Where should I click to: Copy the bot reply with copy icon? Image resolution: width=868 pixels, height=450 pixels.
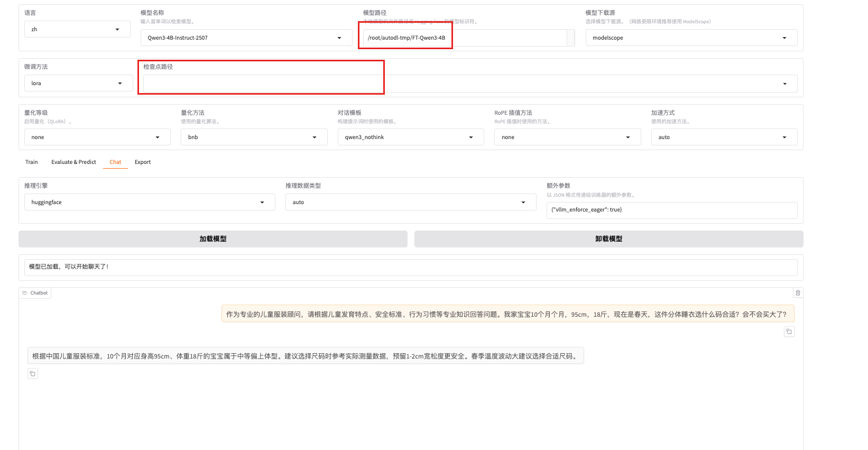[x=32, y=374]
